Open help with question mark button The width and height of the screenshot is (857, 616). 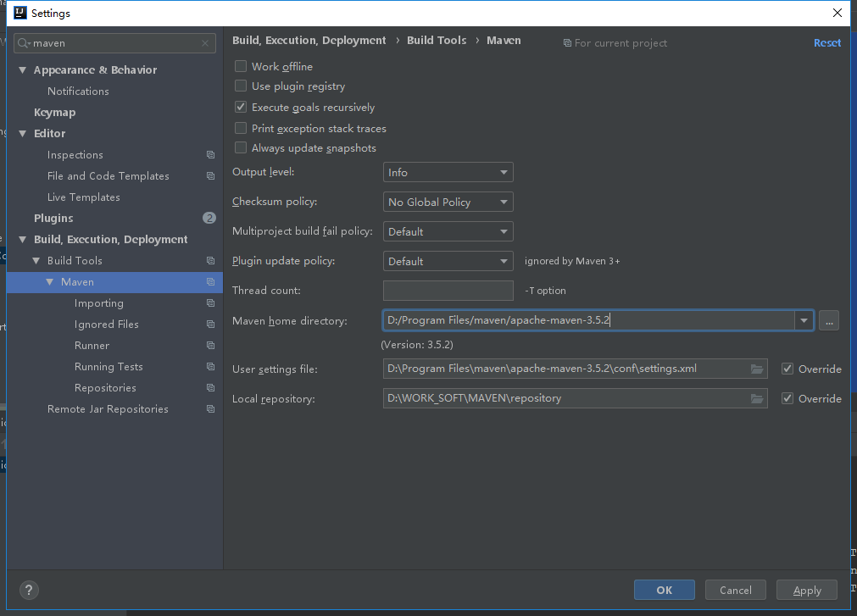[x=29, y=590]
